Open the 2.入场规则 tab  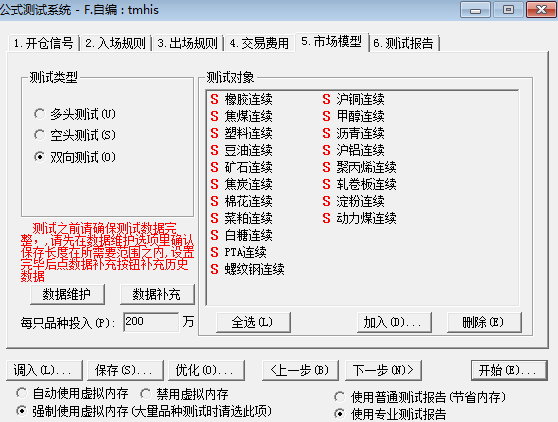pyautogui.click(x=115, y=43)
